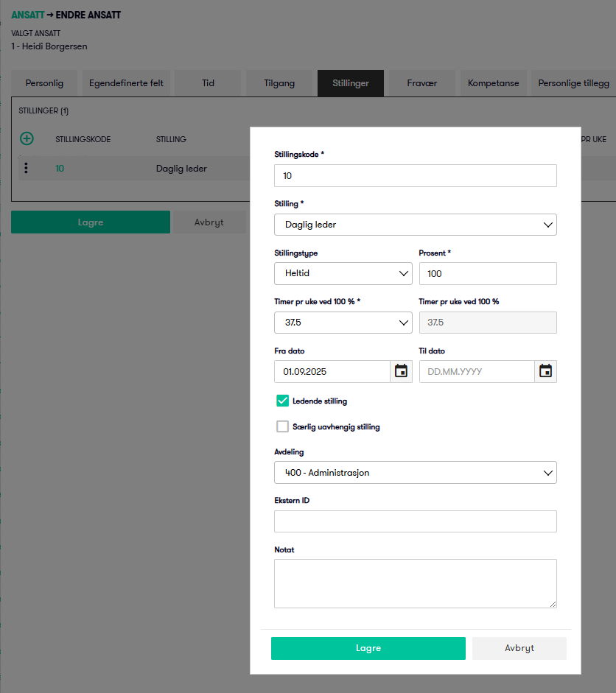Open position code 10 link in table

coord(60,169)
